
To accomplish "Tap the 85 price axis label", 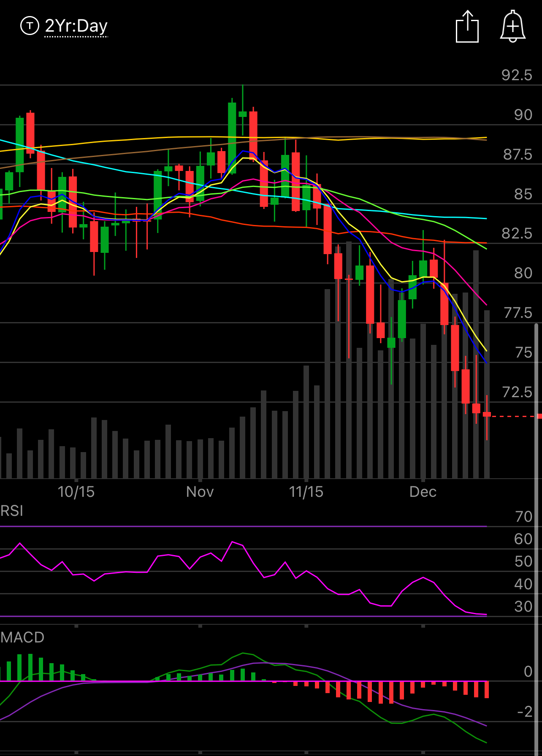I will 523,194.
